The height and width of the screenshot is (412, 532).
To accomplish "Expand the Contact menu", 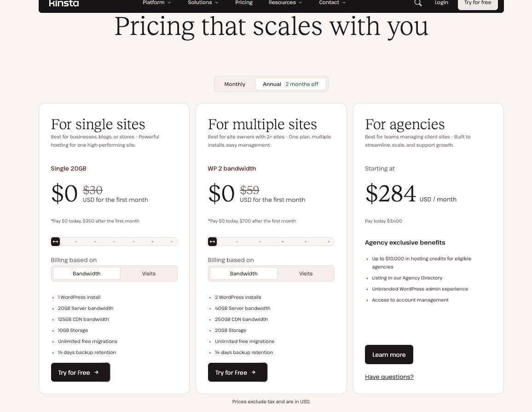I will [x=332, y=3].
